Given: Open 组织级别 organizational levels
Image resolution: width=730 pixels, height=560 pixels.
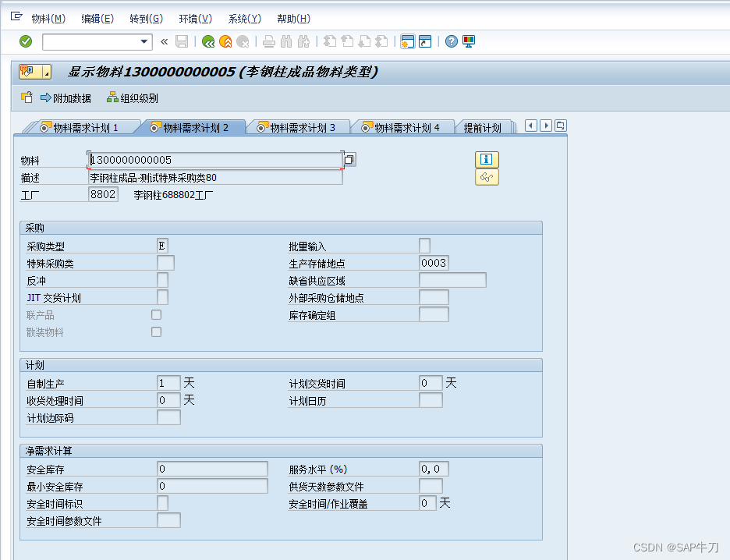Looking at the screenshot, I should pyautogui.click(x=133, y=98).
